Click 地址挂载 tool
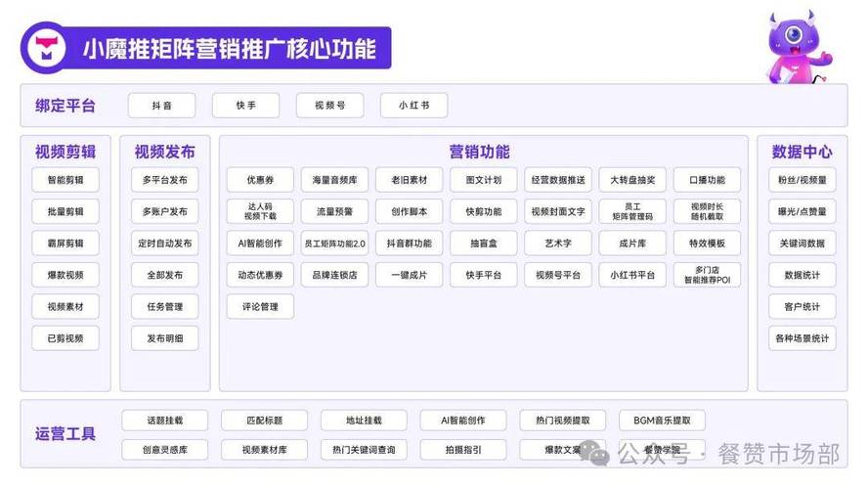The image size is (868, 489). pos(364,421)
